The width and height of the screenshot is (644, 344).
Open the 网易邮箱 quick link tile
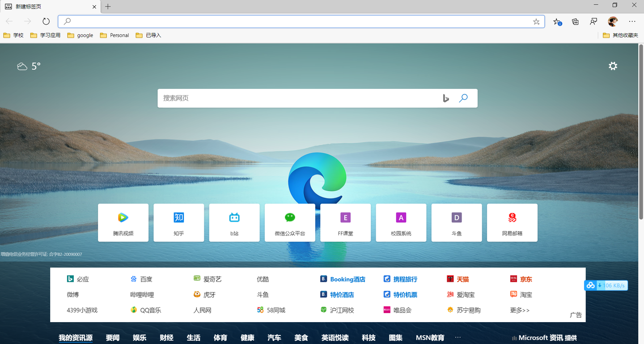(512, 222)
